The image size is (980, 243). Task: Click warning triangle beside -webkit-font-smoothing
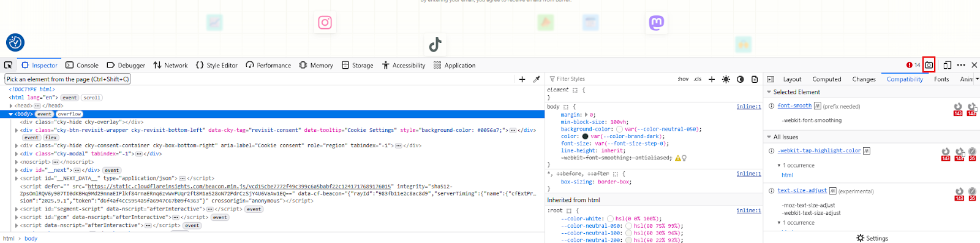click(x=677, y=158)
